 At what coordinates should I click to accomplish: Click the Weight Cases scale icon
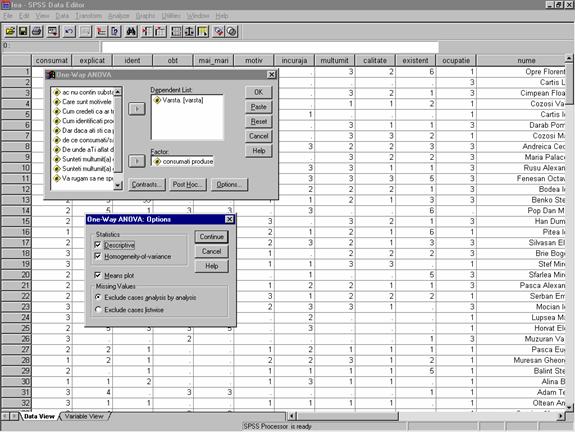coord(189,32)
